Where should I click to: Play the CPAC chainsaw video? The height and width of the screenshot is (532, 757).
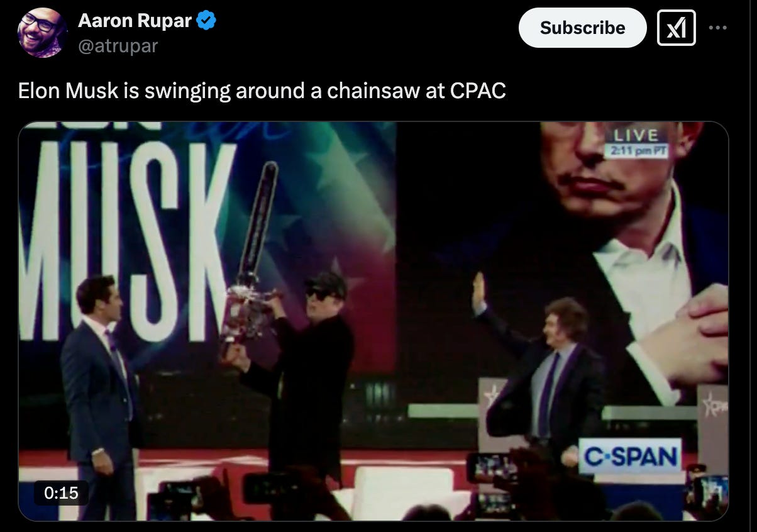pyautogui.click(x=373, y=321)
